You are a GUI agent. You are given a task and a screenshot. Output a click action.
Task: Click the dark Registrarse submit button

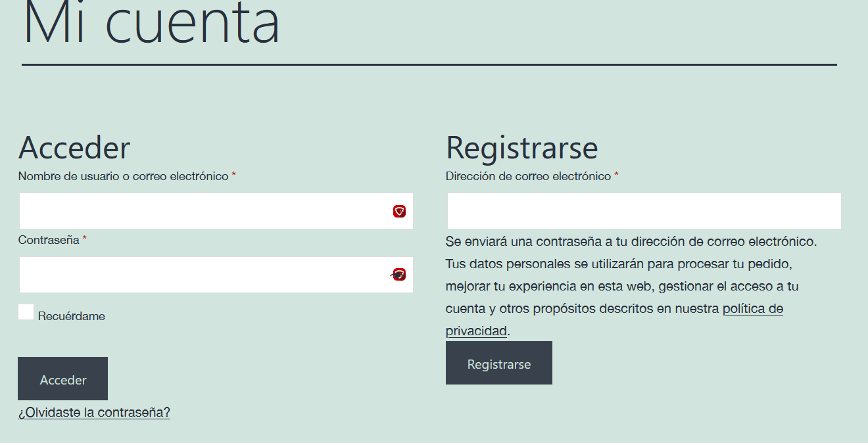coord(499,363)
